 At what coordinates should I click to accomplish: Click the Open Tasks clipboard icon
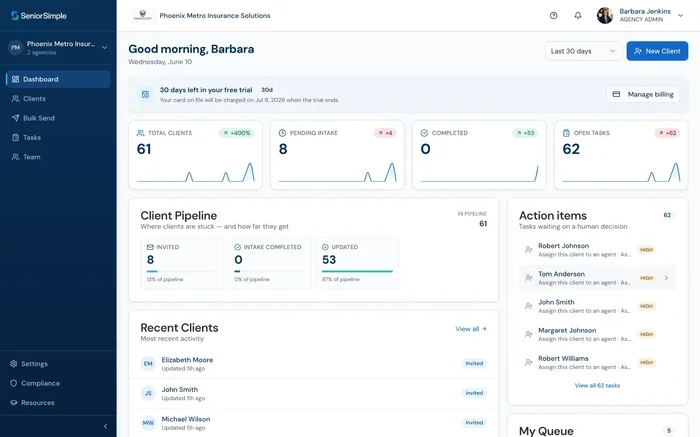click(566, 133)
